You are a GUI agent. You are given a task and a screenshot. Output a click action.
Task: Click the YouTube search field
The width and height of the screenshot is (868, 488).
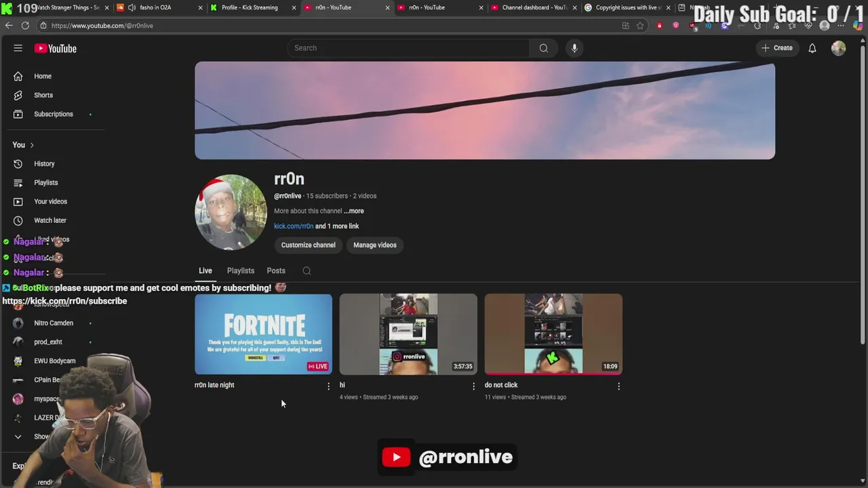[x=408, y=48]
